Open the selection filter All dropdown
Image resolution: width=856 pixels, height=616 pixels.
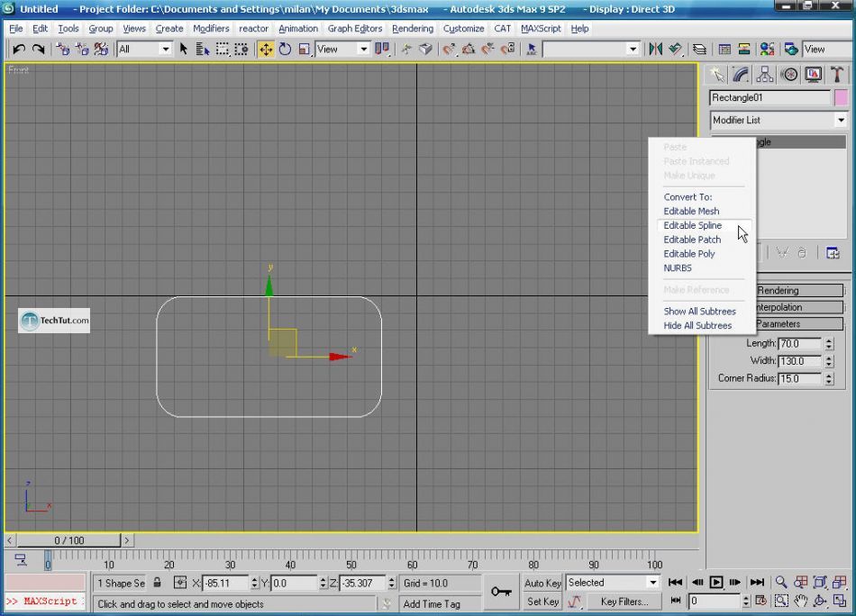[144, 50]
